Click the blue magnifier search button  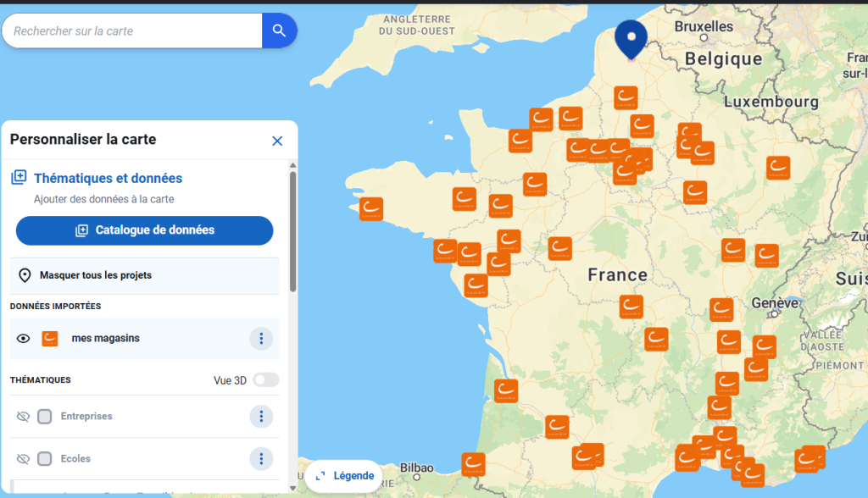(279, 30)
